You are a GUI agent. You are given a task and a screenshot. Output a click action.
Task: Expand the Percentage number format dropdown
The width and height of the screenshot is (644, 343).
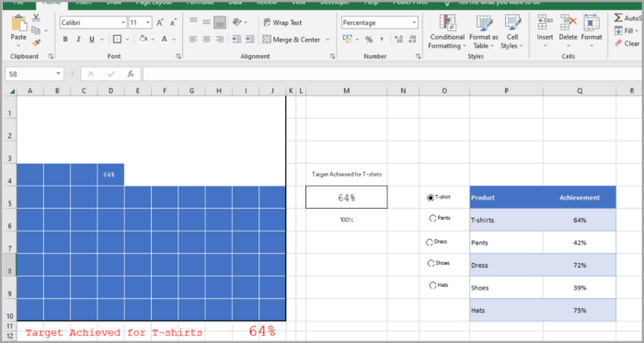pyautogui.click(x=414, y=23)
